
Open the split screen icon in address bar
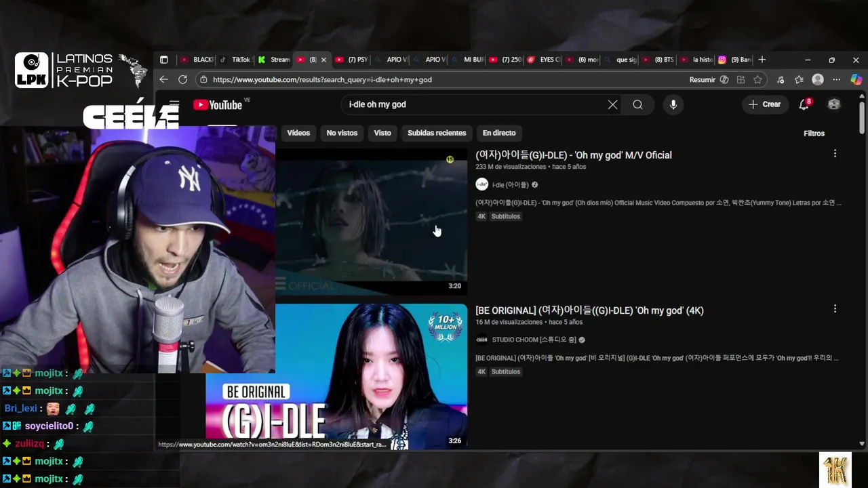(x=741, y=79)
